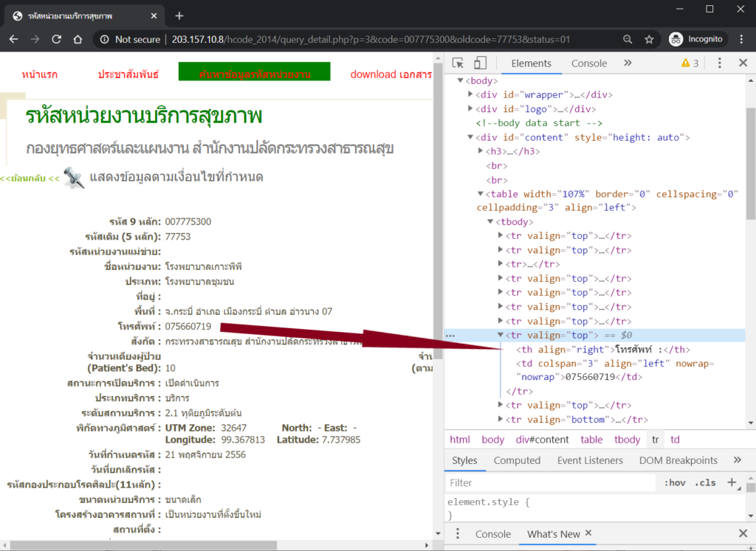Click the inspect element picker icon
This screenshot has width=756, height=551.
(458, 63)
